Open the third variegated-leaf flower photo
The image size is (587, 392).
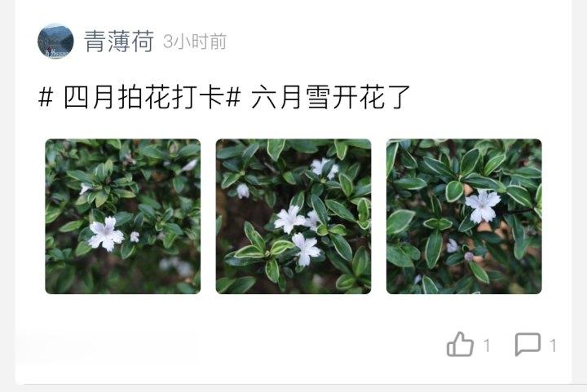click(464, 216)
